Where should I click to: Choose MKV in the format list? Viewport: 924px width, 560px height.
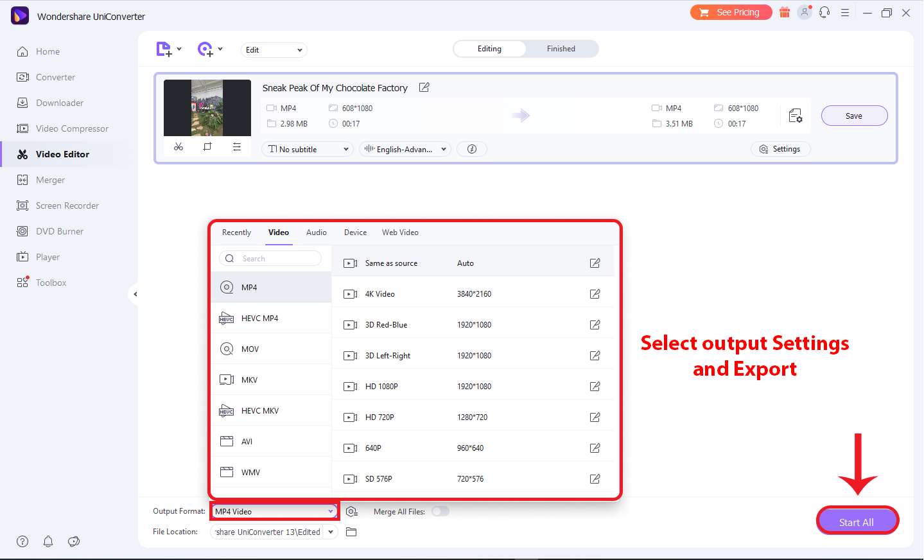coord(271,380)
